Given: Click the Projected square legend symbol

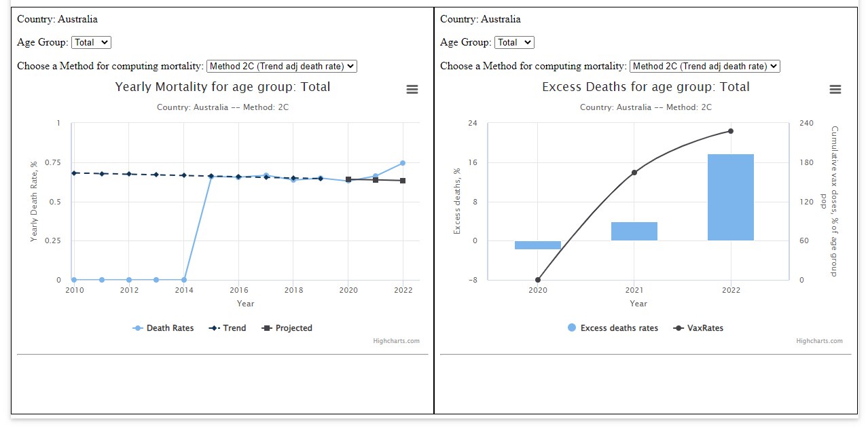Looking at the screenshot, I should [x=266, y=328].
